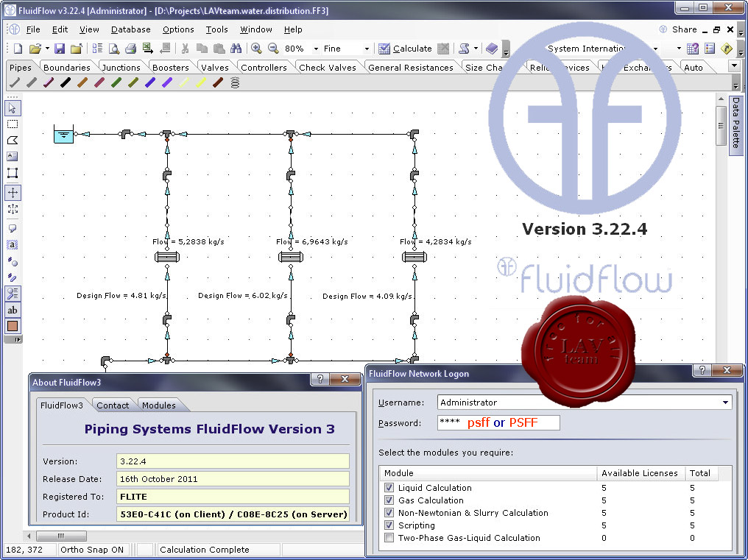
Task: Select the reservoir tank on the flowsheet
Action: point(63,134)
